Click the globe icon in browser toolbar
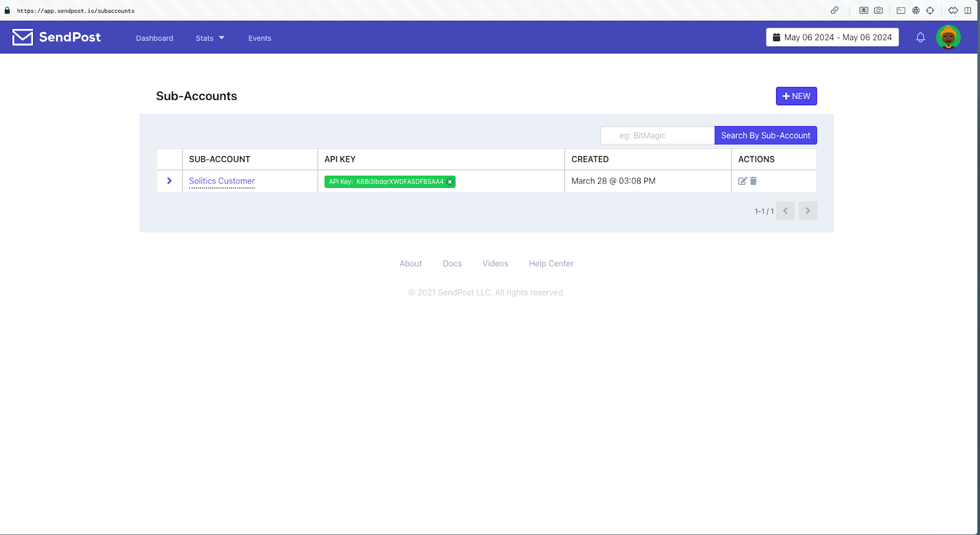 tap(916, 10)
